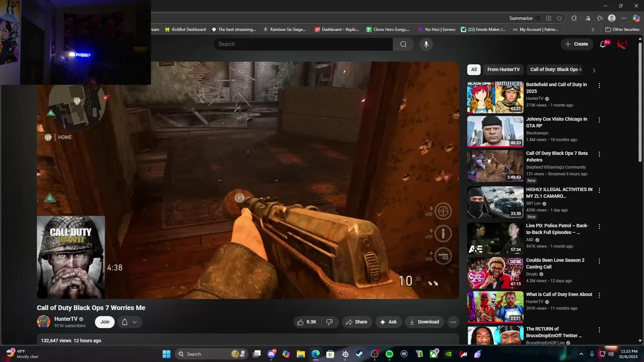Screen dimensions: 644x362
Task: Open Rainbow Six Siege favorite
Action: [x=284, y=30]
